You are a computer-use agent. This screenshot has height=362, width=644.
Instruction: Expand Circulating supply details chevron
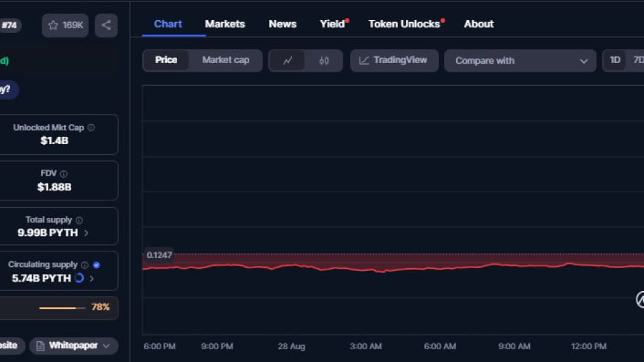point(92,278)
